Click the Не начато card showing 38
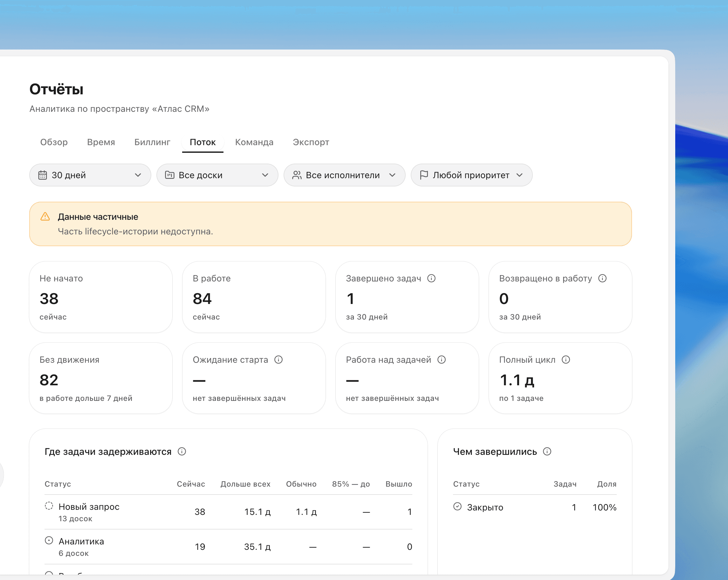Viewport: 728px width, 580px height. coord(101,297)
